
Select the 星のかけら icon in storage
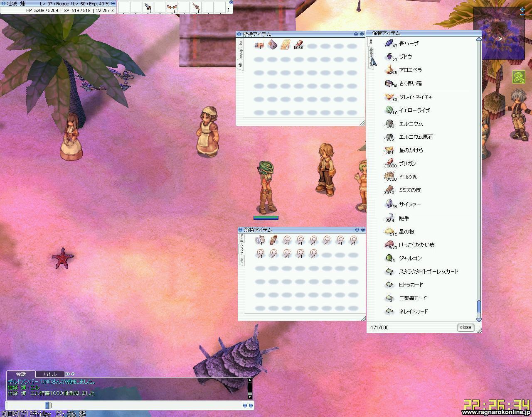pos(390,150)
